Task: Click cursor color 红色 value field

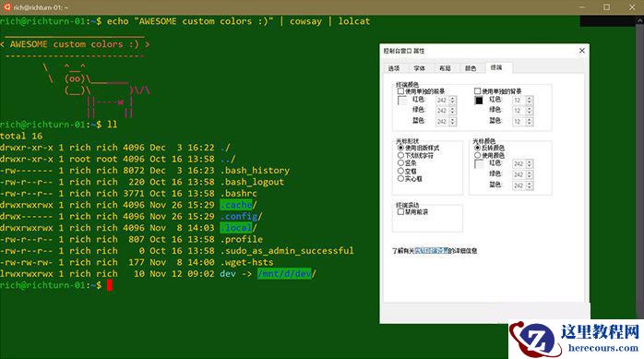Action: click(519, 164)
